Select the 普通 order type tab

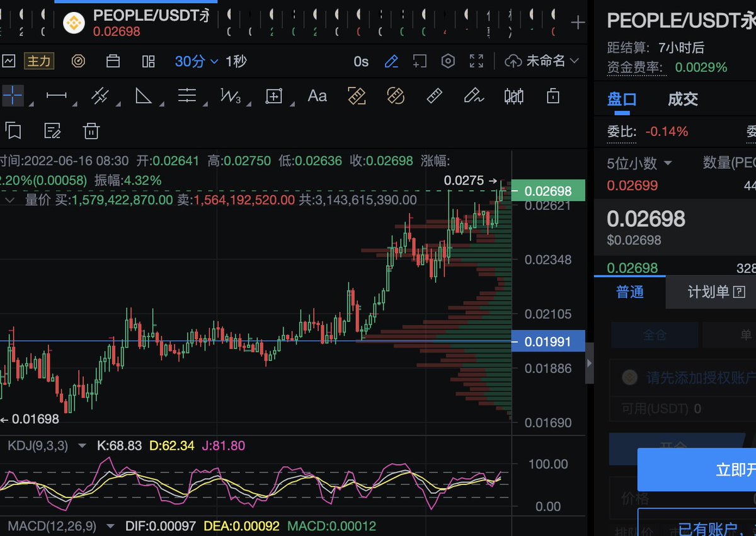point(630,292)
